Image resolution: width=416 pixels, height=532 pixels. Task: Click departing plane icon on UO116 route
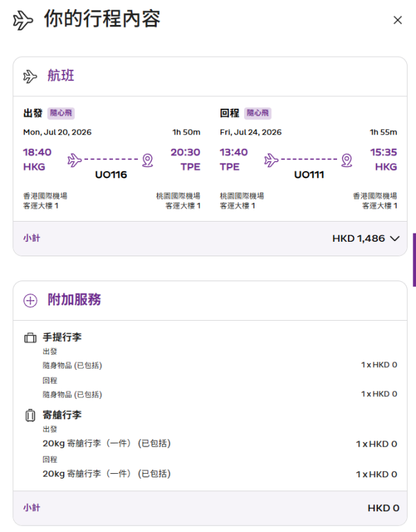(74, 160)
